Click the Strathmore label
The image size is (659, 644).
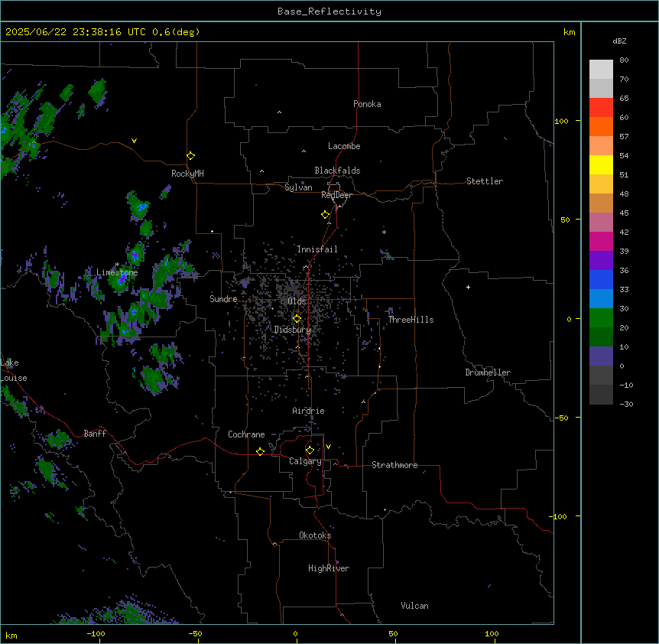394,465
